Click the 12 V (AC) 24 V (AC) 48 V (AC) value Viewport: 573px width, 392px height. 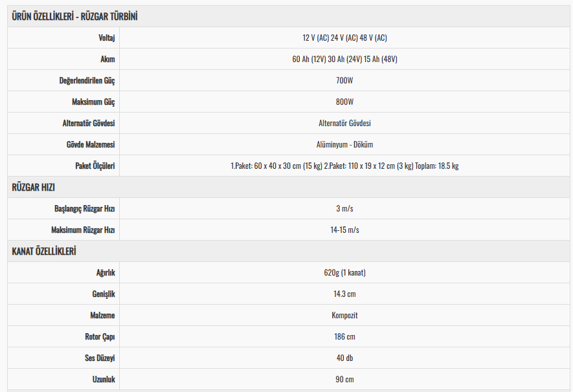pos(344,38)
